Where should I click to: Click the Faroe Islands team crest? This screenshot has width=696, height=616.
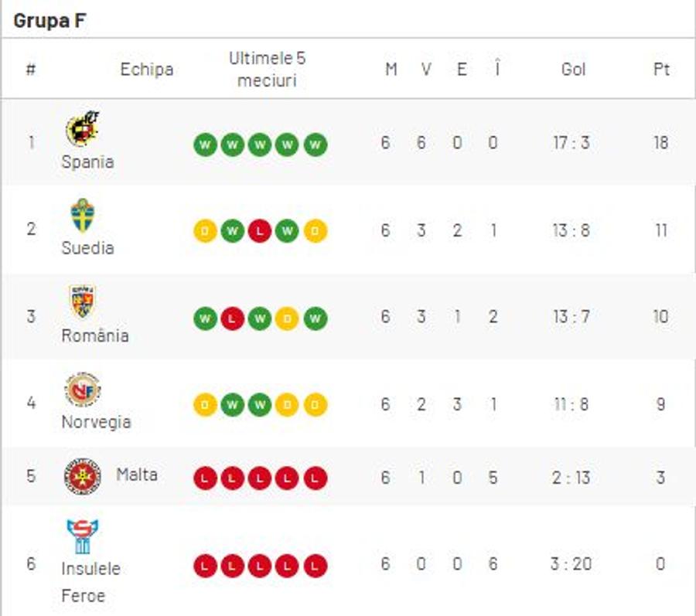point(83,536)
